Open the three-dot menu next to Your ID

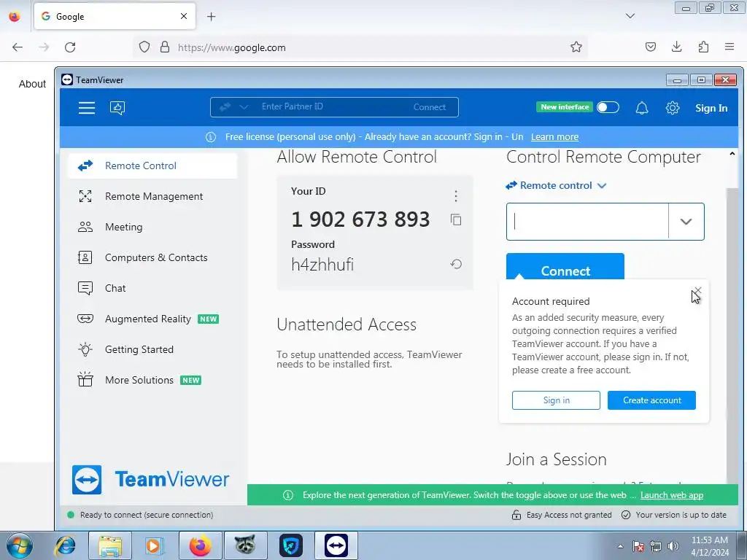[x=456, y=195]
